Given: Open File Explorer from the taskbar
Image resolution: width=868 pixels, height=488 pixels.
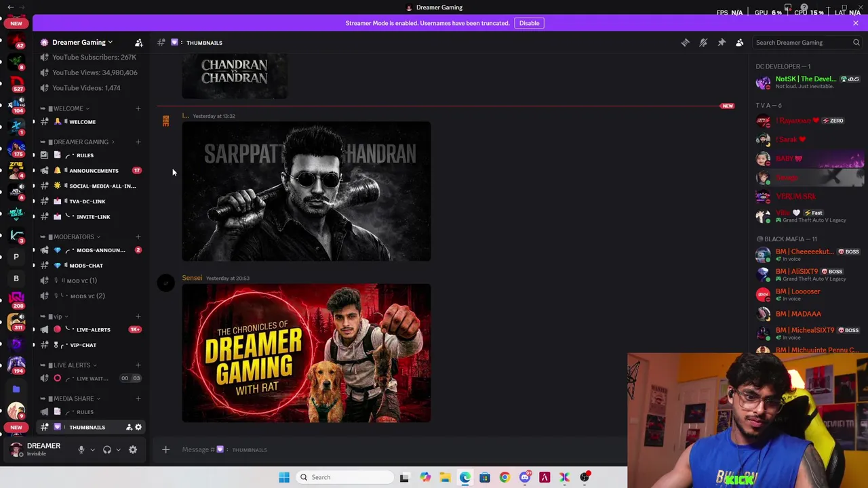Looking at the screenshot, I should coord(445,477).
